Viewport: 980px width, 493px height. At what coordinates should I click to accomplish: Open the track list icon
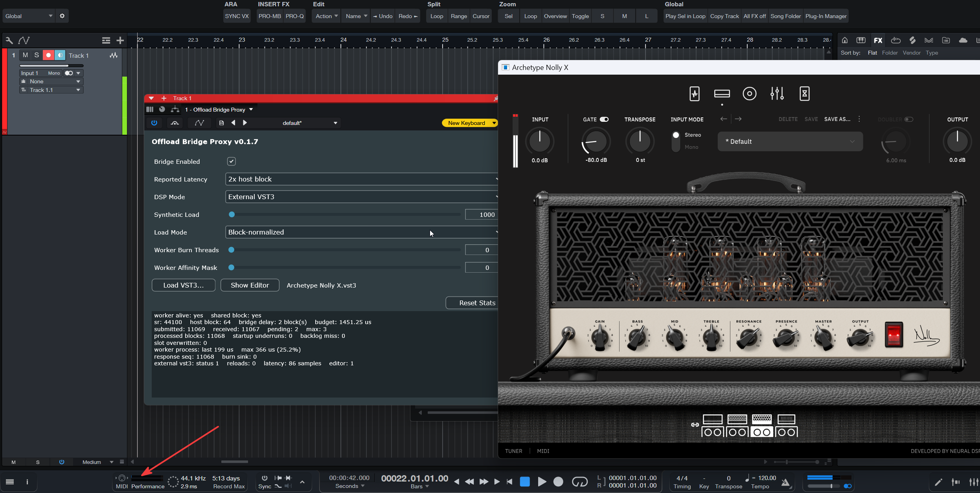106,40
